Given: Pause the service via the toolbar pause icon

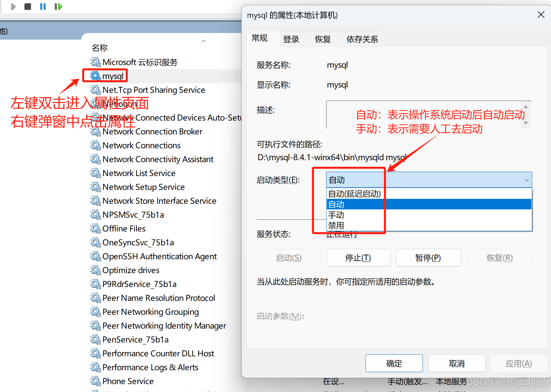Looking at the screenshot, I should [x=43, y=6].
